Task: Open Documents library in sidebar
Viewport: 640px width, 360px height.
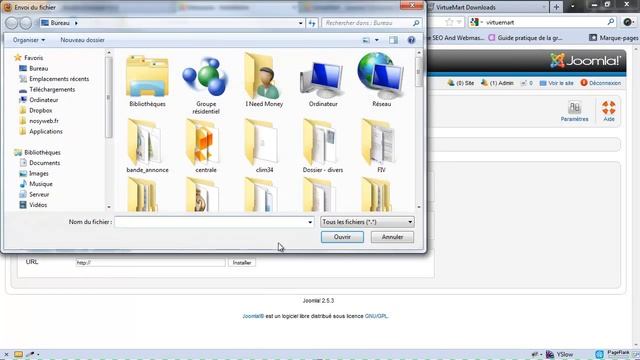Action: point(44,163)
